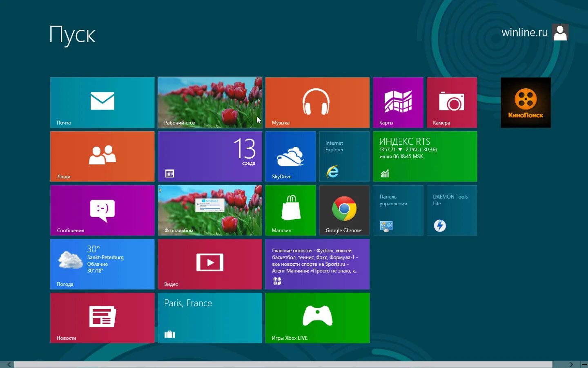Launch the Google Chrome tile
The height and width of the screenshot is (368, 588).
tap(344, 210)
